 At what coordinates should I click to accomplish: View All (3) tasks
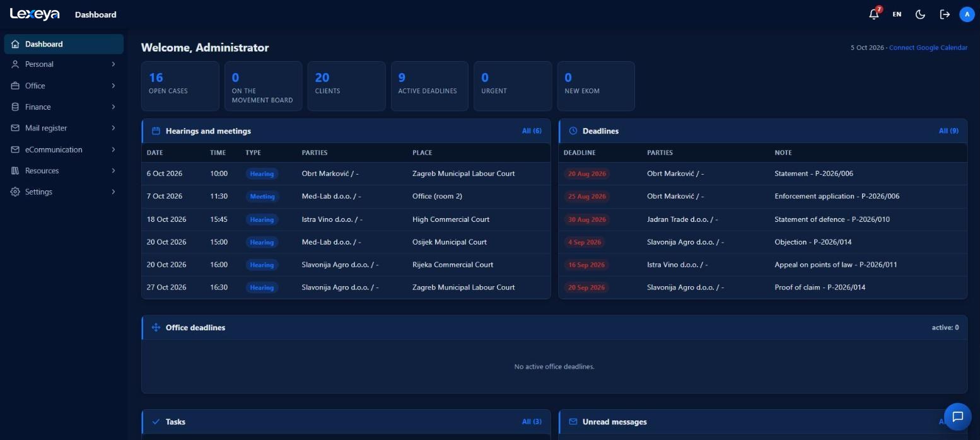tap(532, 422)
